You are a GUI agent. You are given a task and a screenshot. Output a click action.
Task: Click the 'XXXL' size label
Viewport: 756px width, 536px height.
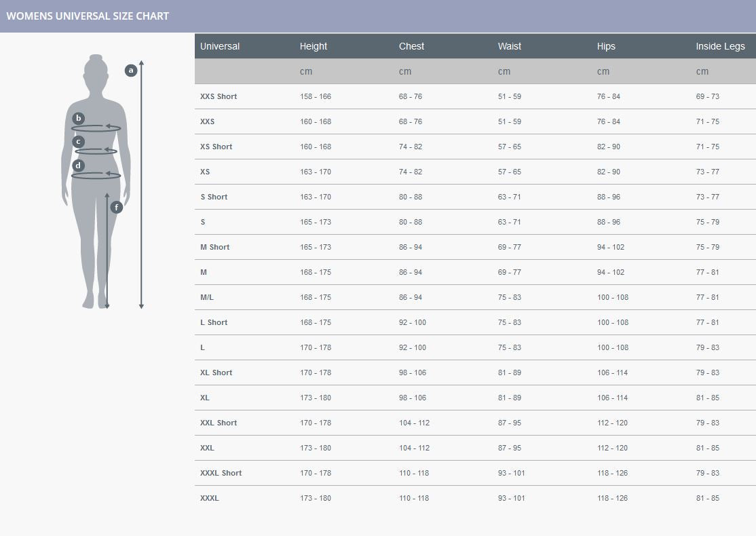coord(209,497)
